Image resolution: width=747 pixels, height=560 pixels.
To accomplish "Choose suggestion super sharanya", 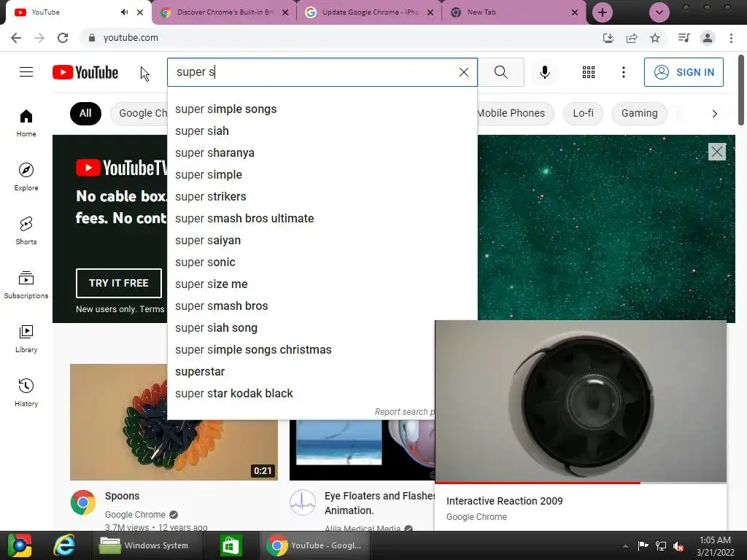I will tap(322, 153).
